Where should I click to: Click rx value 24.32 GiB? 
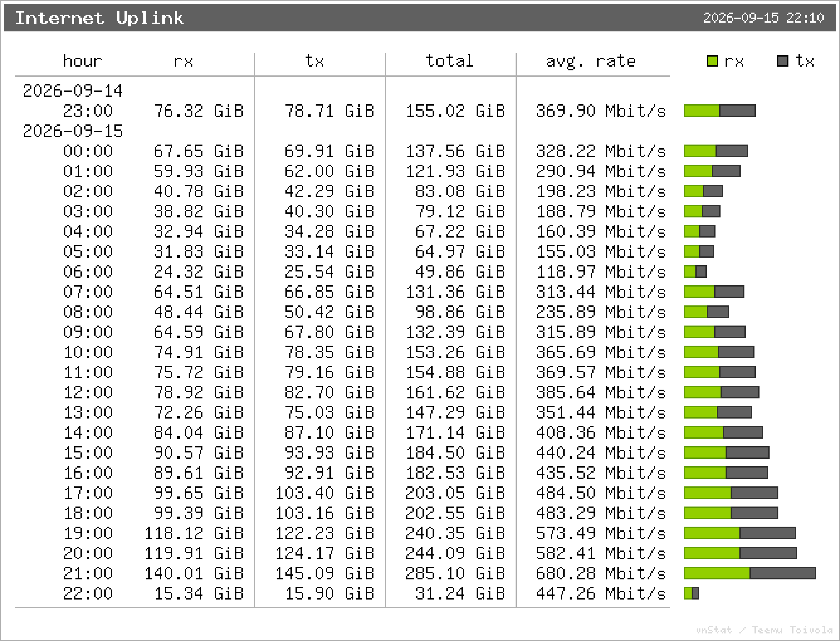pos(198,272)
